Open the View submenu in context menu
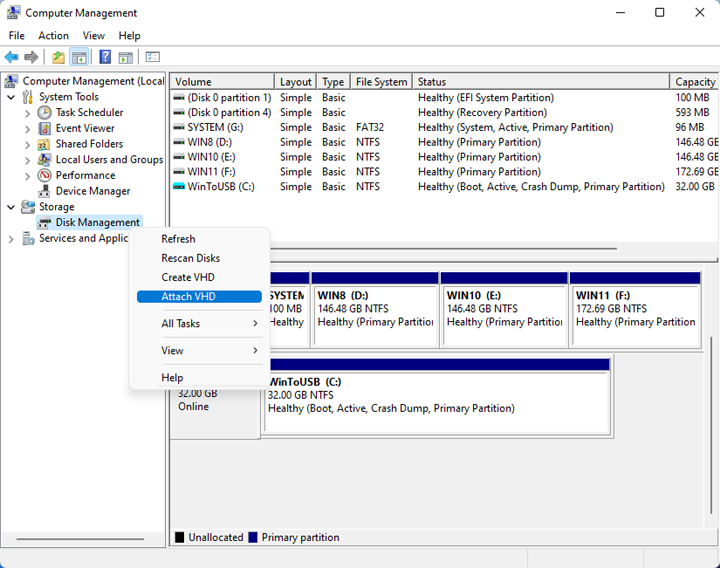The height and width of the screenshot is (568, 720). [199, 350]
